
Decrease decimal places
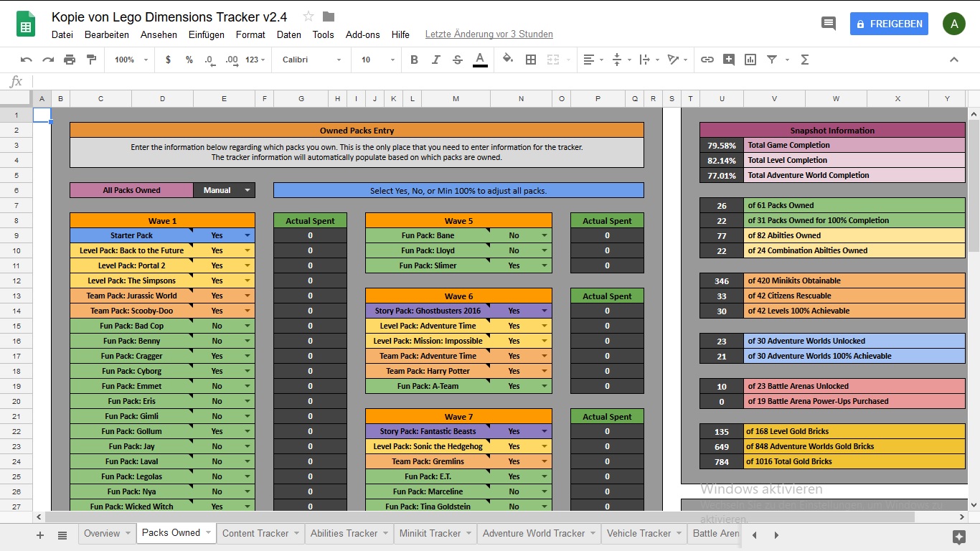[209, 60]
